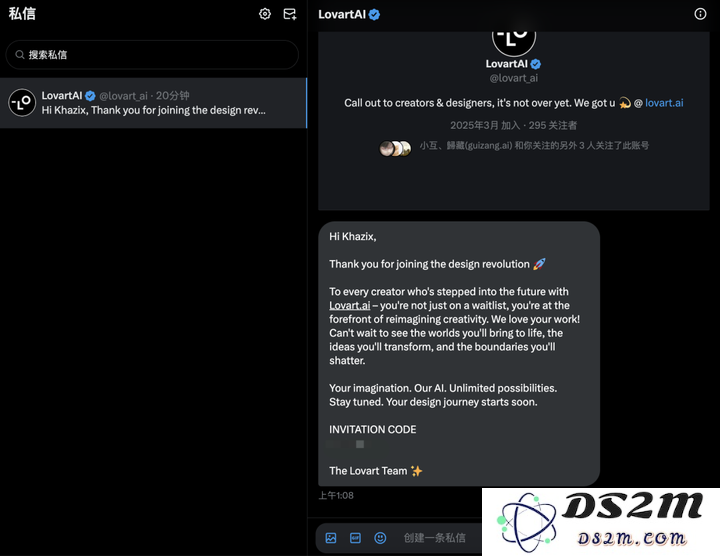Focus the 搜索私信 search field
The width and height of the screenshot is (720, 556).
(x=152, y=55)
